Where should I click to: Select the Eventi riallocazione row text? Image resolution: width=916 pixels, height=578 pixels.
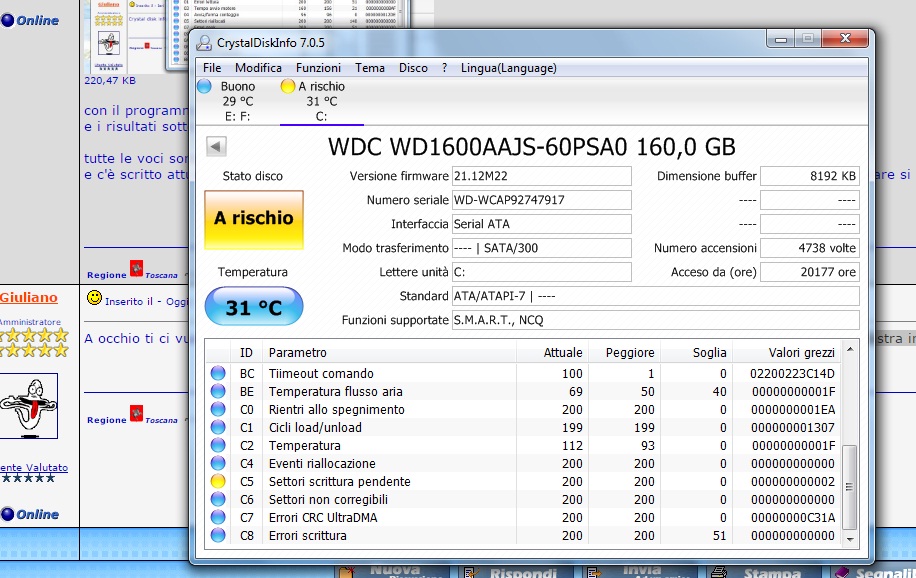322,463
